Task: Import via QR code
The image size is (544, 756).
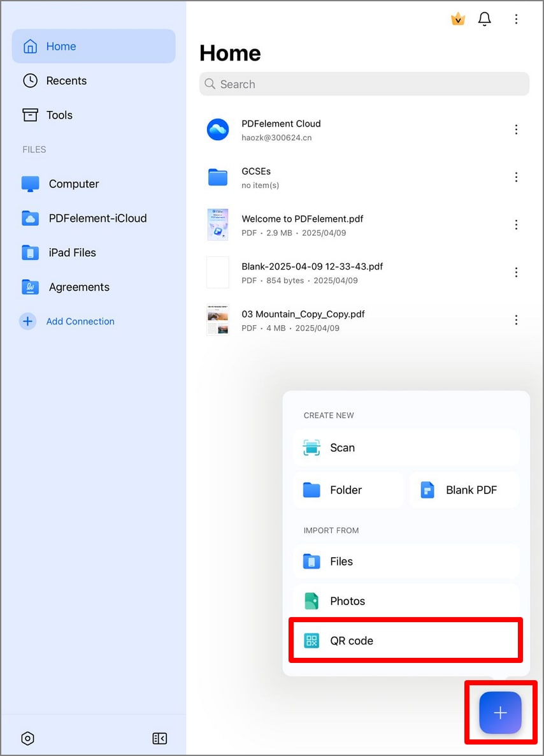Action: tap(406, 641)
